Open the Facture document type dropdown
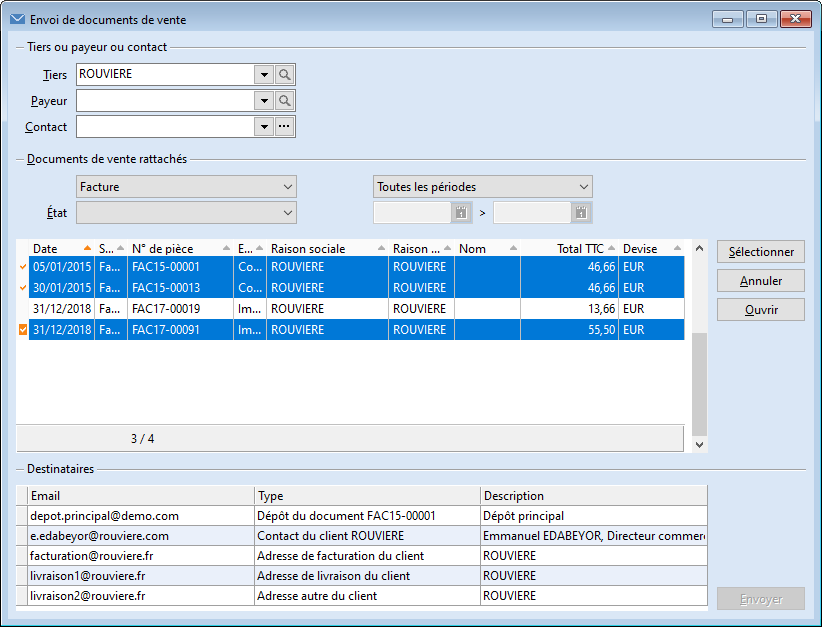 pos(186,187)
